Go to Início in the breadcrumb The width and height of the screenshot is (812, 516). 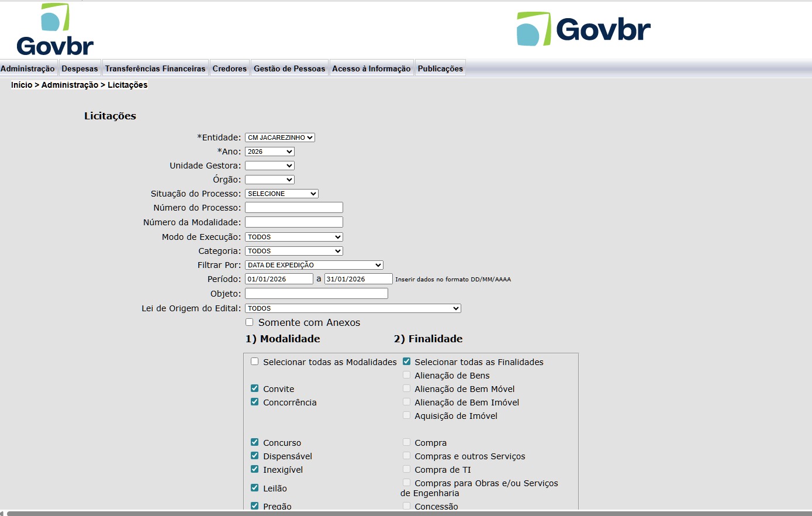(22, 85)
